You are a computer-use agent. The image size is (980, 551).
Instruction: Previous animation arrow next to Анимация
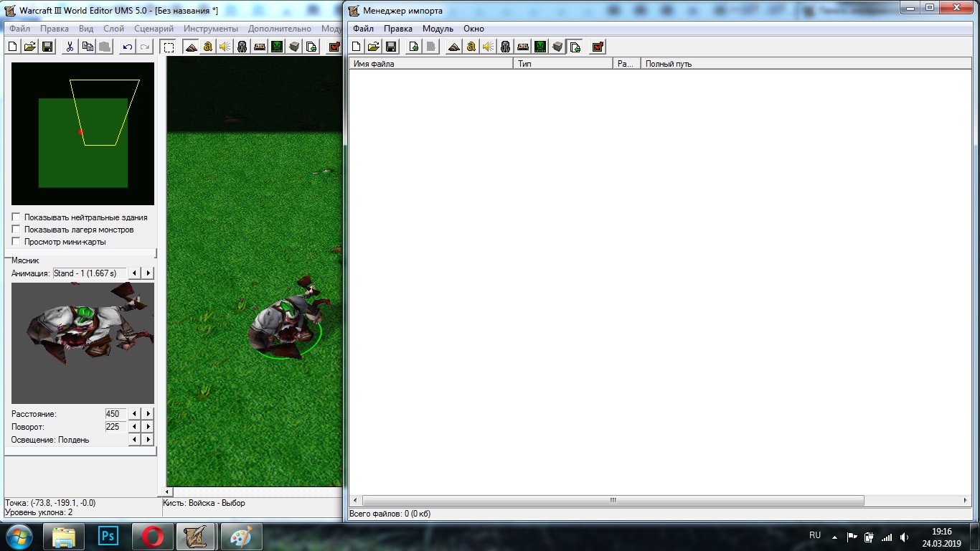pos(135,273)
